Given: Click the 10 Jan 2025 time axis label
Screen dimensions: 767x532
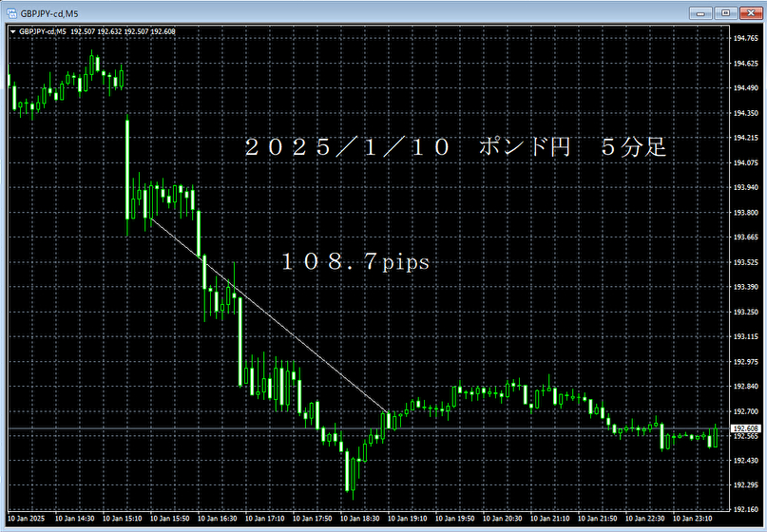Looking at the screenshot, I should click(x=27, y=519).
